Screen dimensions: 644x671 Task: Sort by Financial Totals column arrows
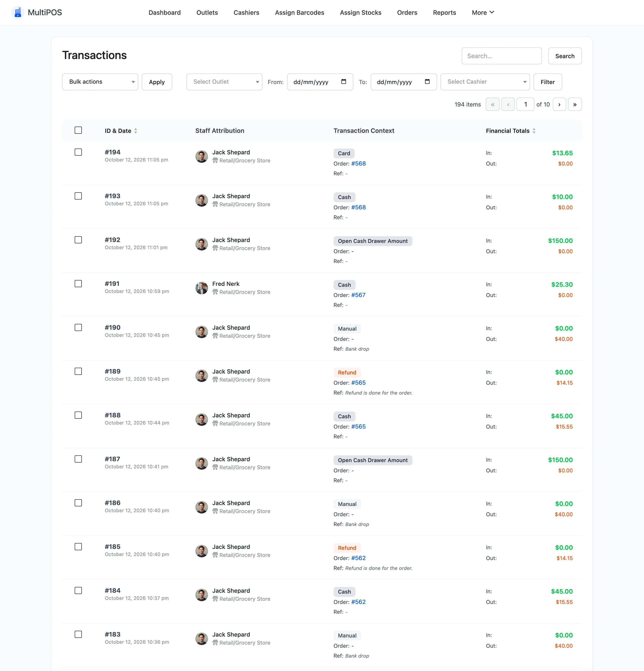pos(534,131)
